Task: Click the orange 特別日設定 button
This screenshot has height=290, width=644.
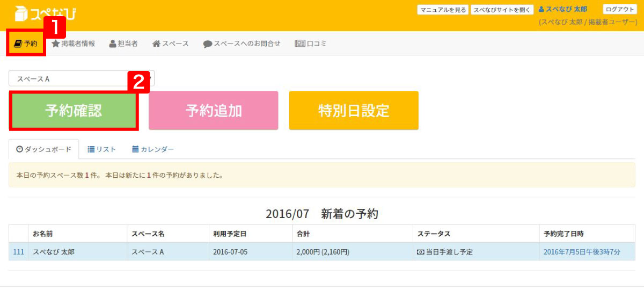Action: [354, 111]
